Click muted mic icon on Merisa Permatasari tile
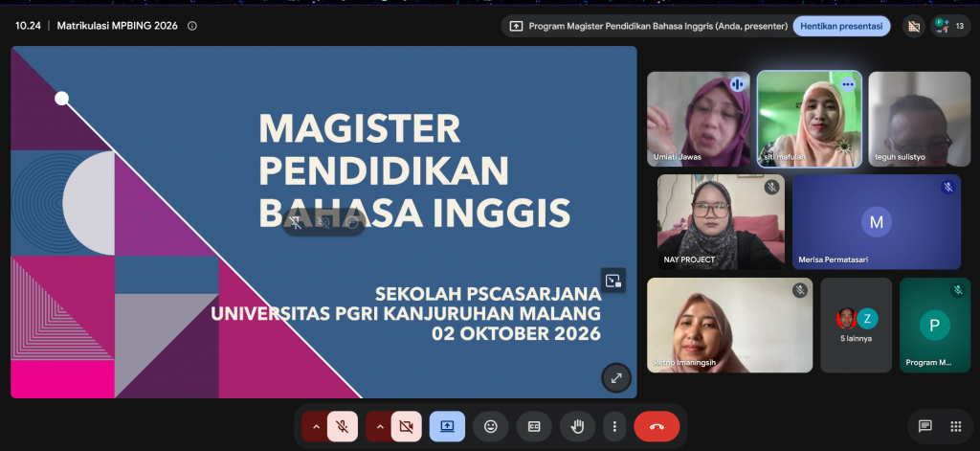 pos(947,187)
